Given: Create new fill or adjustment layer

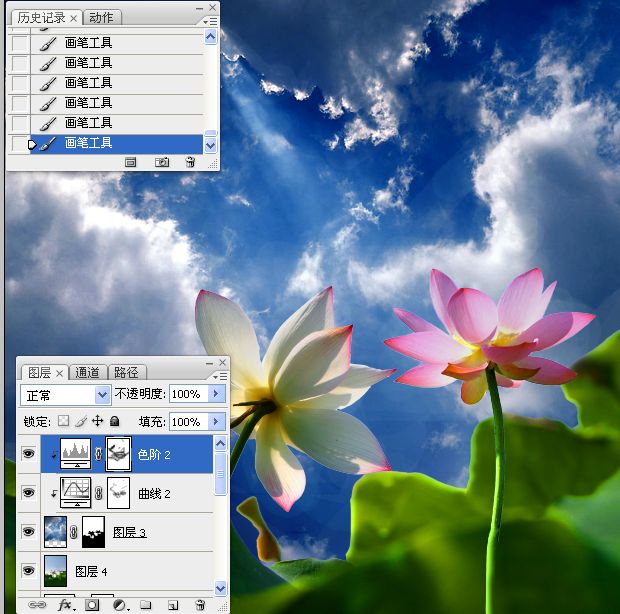Looking at the screenshot, I should point(120,605).
